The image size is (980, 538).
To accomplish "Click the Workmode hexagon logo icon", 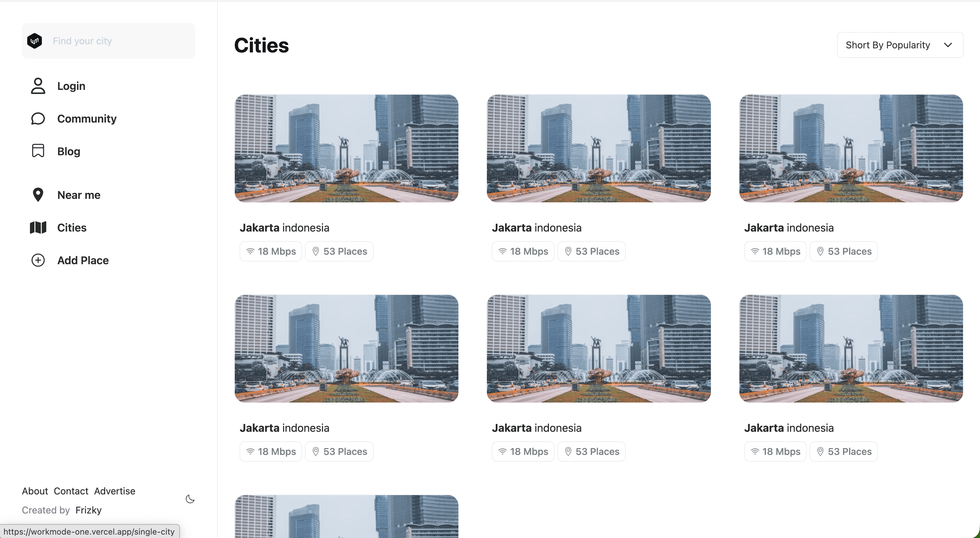I will [x=35, y=41].
